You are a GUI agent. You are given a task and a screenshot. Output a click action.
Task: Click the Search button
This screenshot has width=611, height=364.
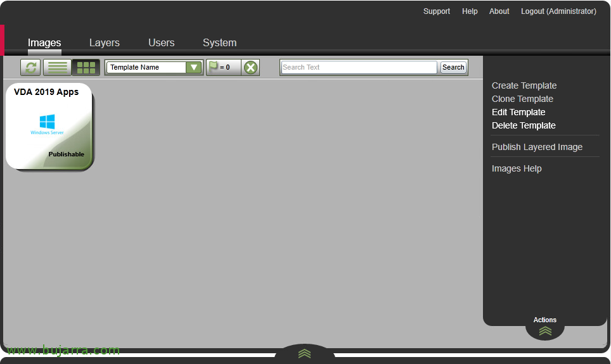click(453, 67)
